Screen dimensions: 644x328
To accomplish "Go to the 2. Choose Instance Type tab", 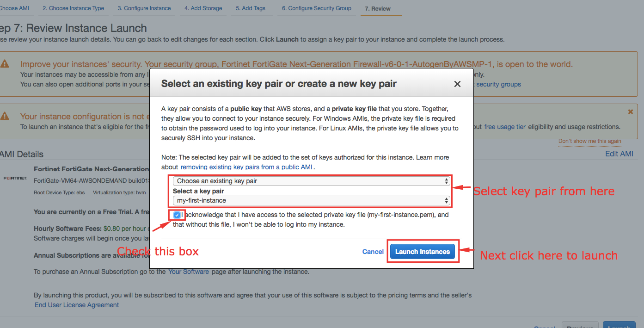I will pos(74,8).
